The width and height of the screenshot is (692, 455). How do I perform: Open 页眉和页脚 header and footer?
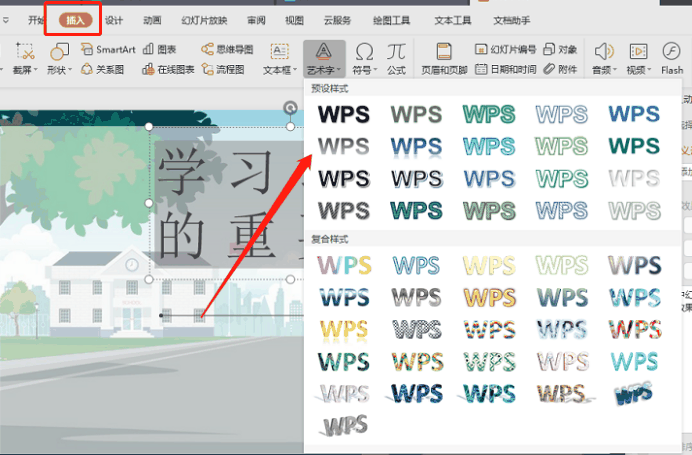point(444,58)
